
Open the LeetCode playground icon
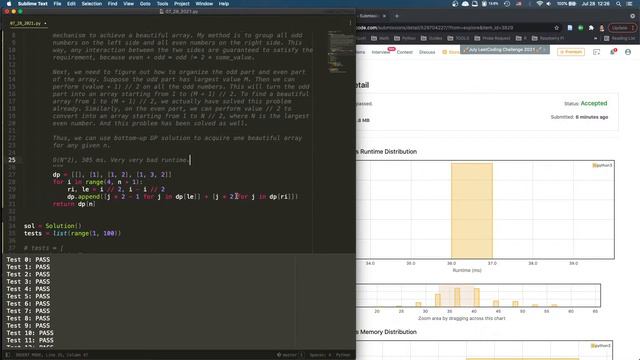coord(596,52)
